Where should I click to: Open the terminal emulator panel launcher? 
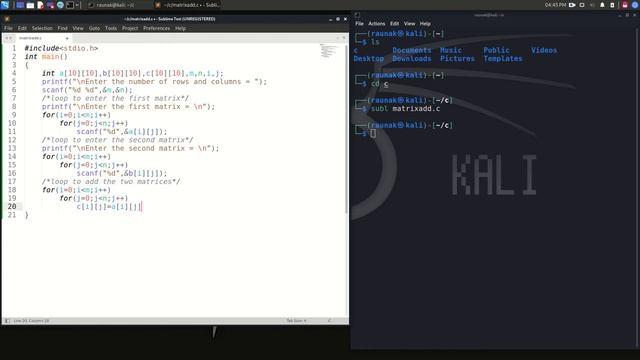coord(70,5)
